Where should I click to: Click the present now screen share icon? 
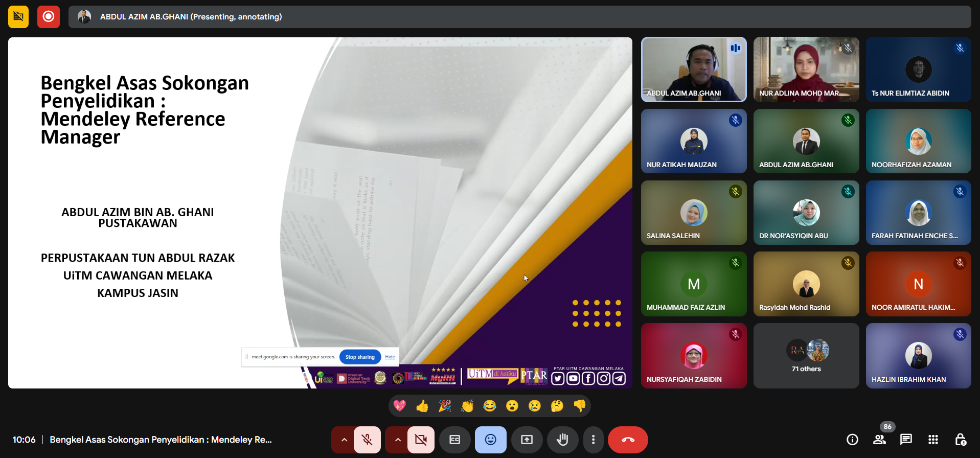[x=527, y=440]
